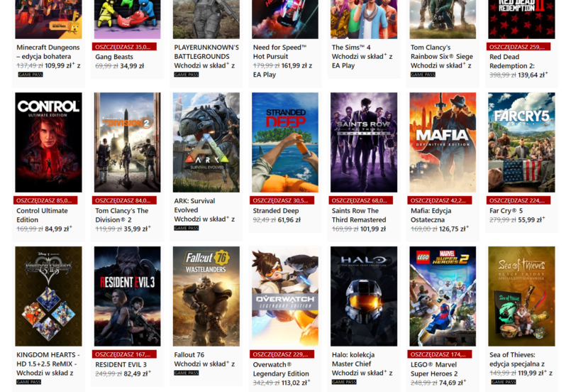
Task: Click Red Dead Redemption OSZCZĘDZASZ 259 banner
Action: tap(518, 47)
